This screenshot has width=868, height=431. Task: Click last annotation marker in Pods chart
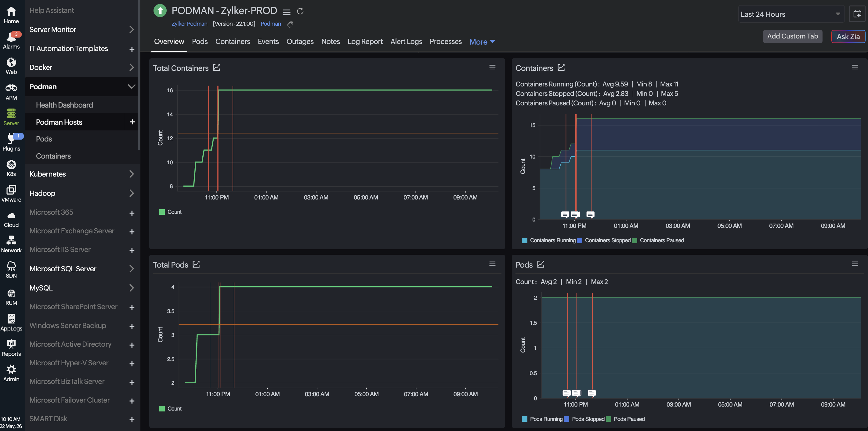click(x=592, y=393)
